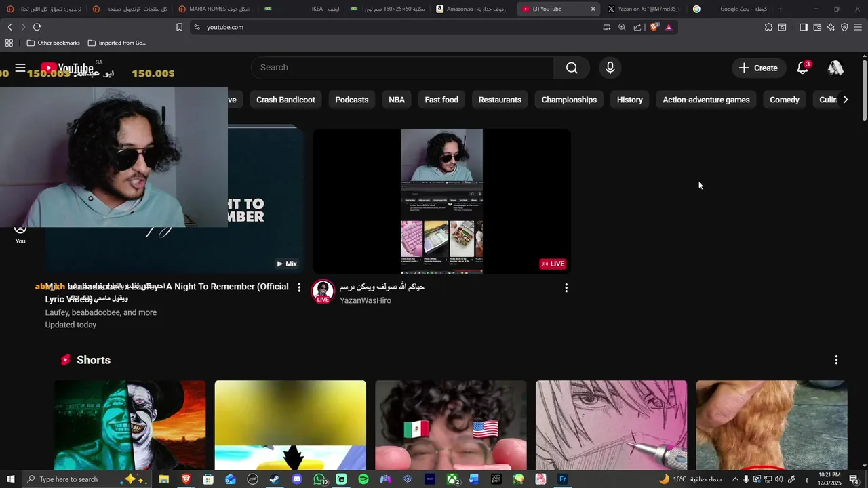
Task: Open the YazanWasHiro live stream thumbnail
Action: (441, 201)
